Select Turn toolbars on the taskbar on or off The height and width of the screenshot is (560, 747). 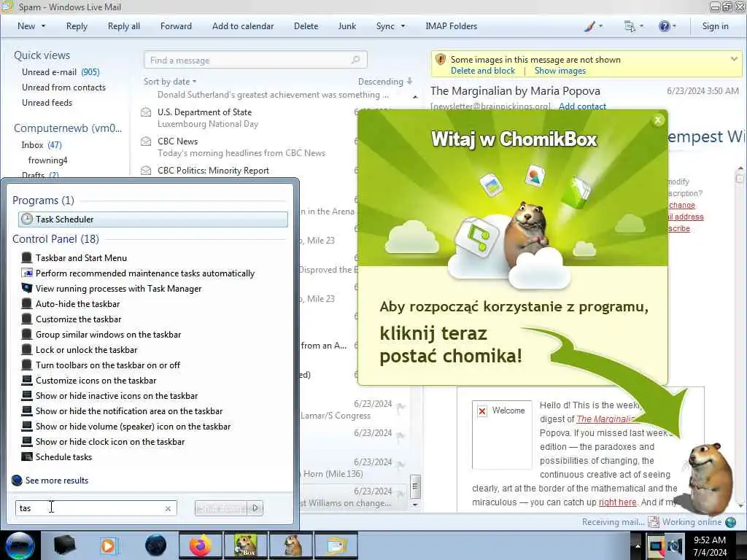click(108, 365)
